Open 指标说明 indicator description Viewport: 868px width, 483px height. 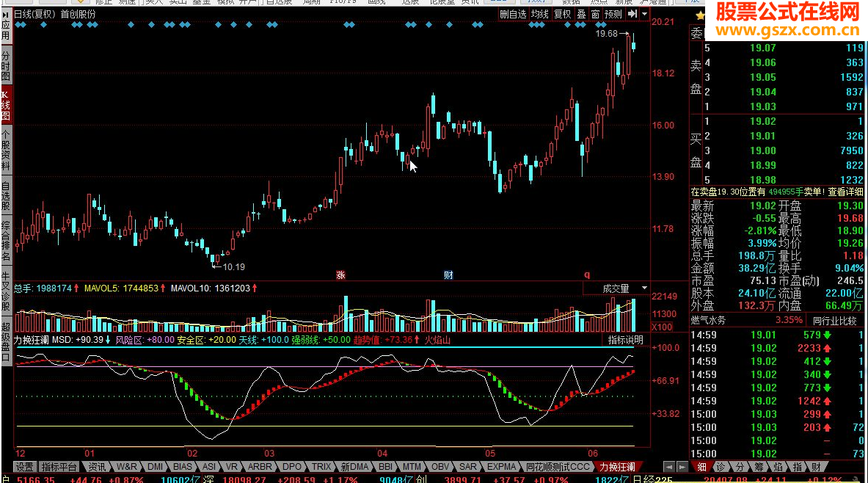pos(626,340)
